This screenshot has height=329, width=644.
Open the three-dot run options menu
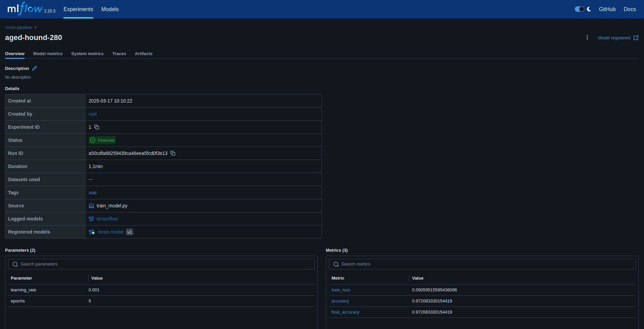587,38
